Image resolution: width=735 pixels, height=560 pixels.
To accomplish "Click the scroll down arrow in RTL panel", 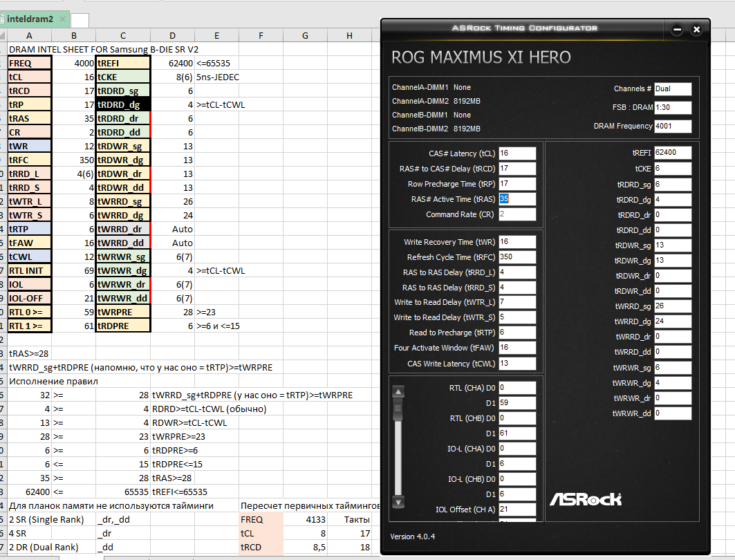I will point(398,502).
